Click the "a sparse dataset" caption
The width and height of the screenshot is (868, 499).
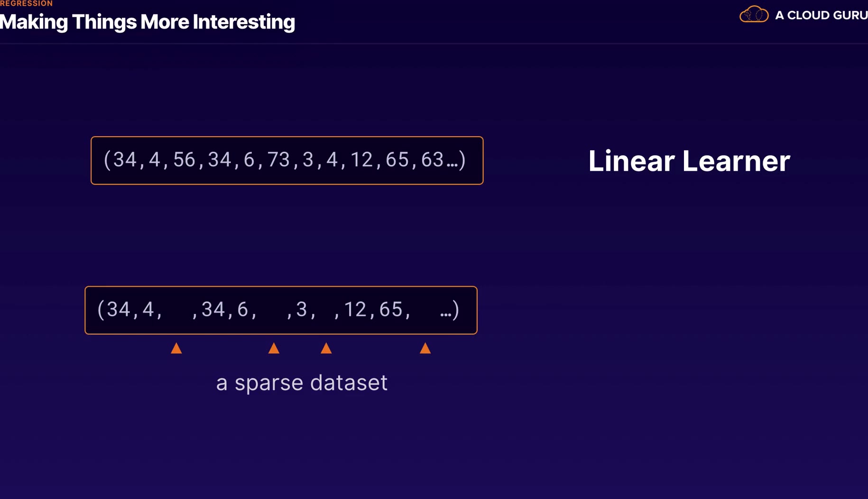click(x=302, y=383)
